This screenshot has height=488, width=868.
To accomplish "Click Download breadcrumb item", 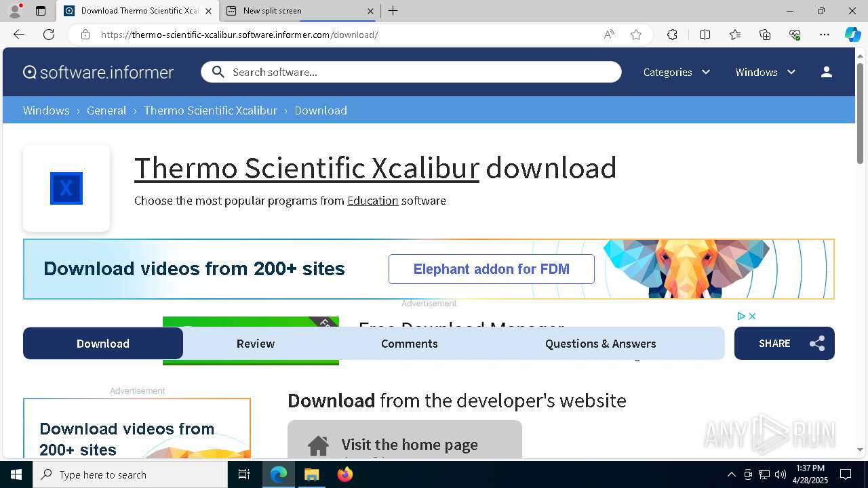I will (x=321, y=110).
